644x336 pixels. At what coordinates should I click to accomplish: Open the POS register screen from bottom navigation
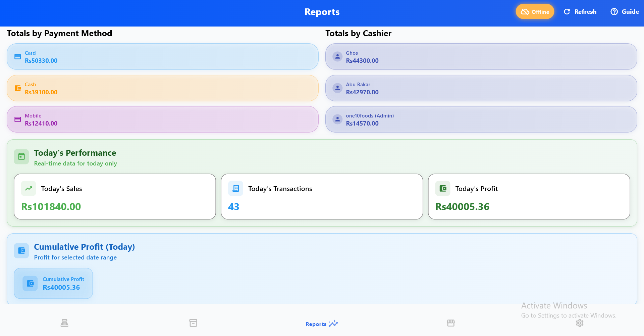[x=64, y=323]
